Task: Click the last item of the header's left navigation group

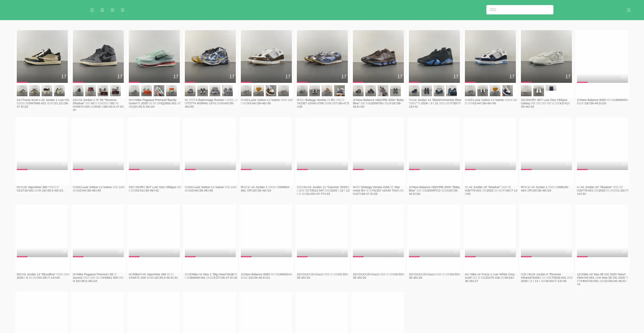Action: coord(122,10)
